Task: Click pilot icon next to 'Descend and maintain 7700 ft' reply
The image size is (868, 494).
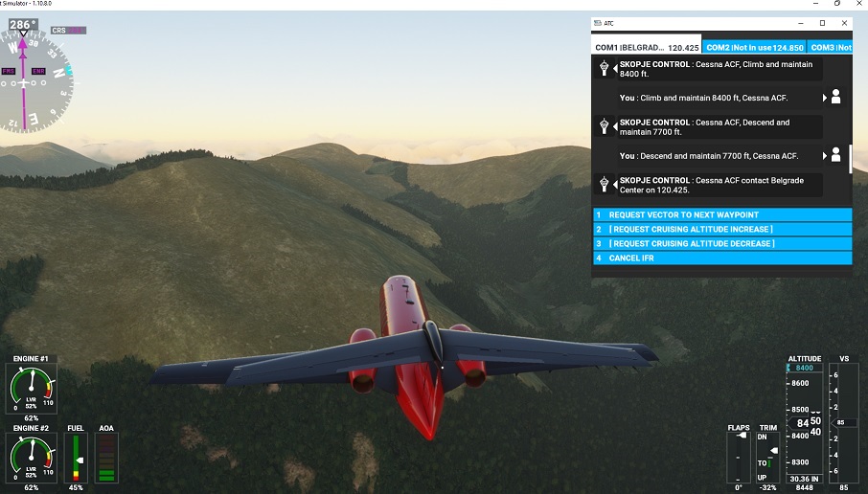Action: 835,155
